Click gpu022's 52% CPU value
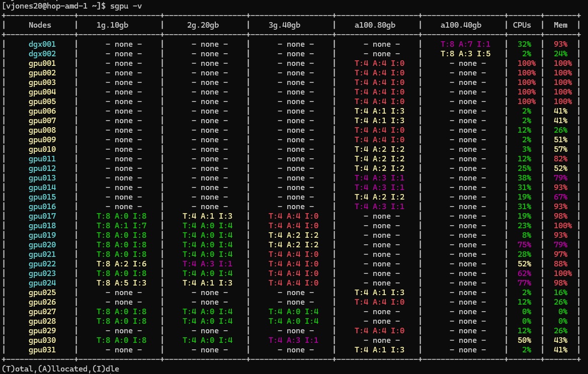This screenshot has height=374, width=588. click(x=524, y=264)
